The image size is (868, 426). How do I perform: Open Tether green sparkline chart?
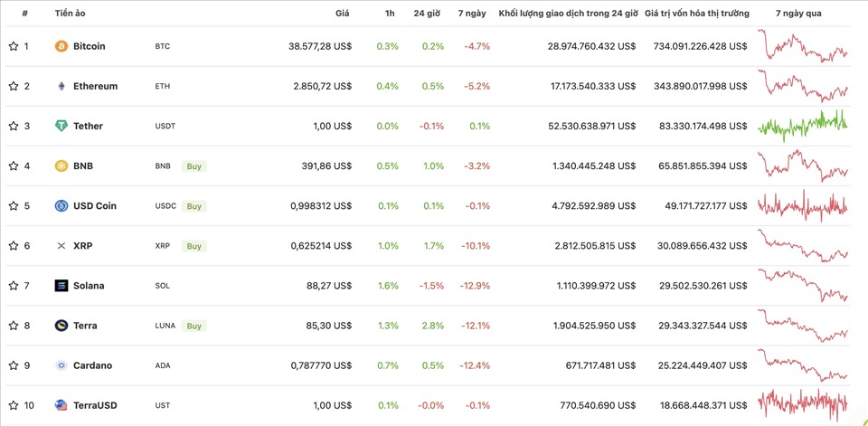point(803,126)
